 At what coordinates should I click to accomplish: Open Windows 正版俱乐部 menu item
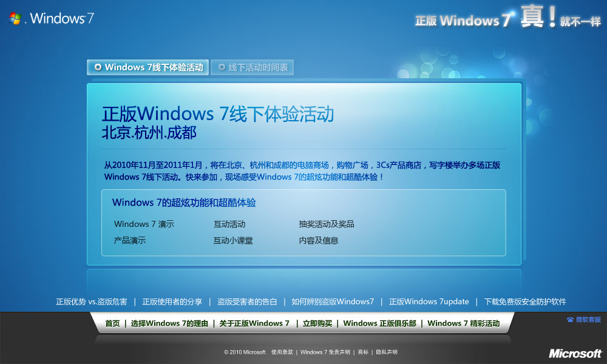click(380, 323)
